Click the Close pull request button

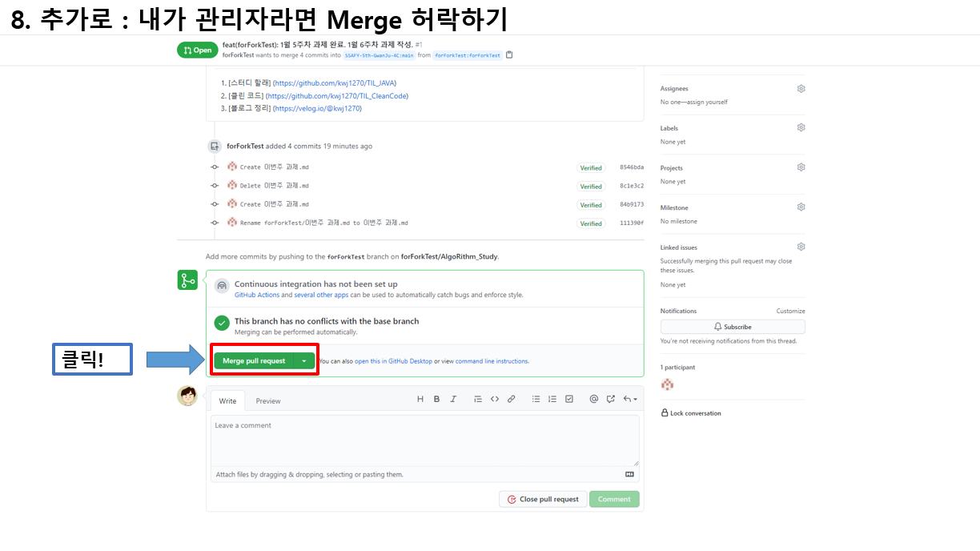point(543,498)
